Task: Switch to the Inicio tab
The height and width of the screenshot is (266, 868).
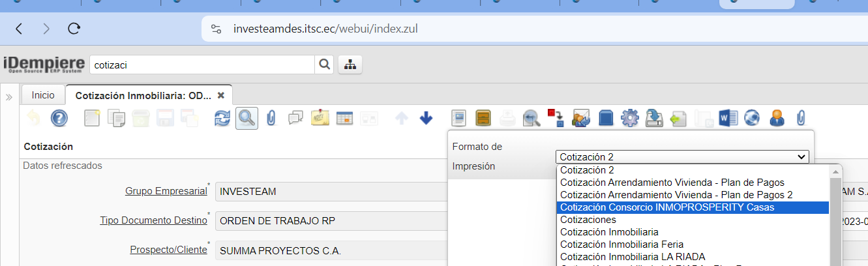Action: (x=43, y=95)
